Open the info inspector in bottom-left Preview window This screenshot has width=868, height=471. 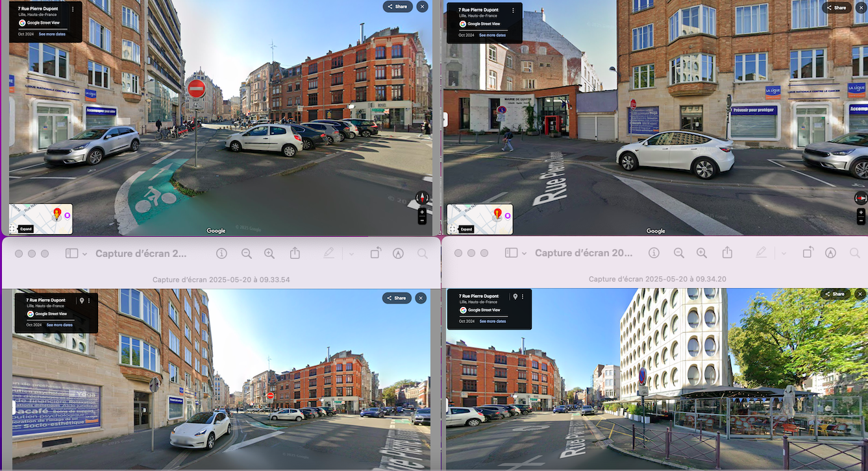pos(221,254)
